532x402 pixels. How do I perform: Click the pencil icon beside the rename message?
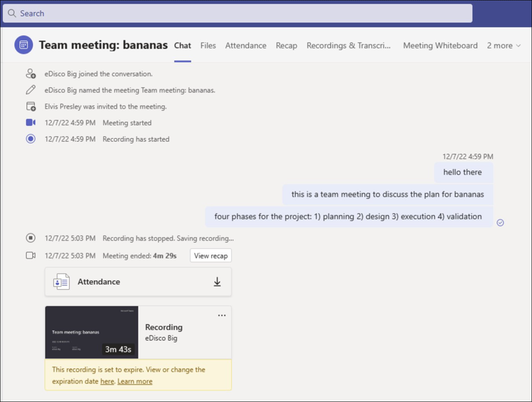(x=30, y=91)
